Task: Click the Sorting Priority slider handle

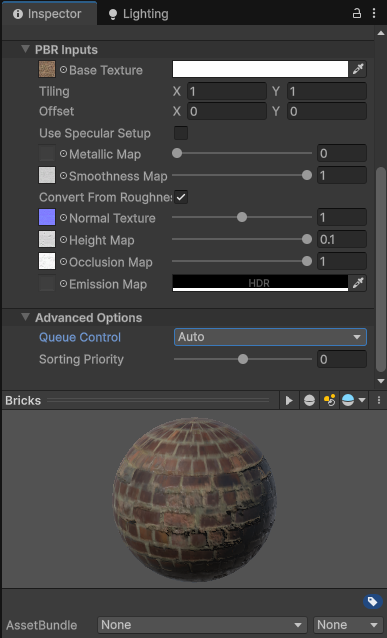Action: click(243, 359)
